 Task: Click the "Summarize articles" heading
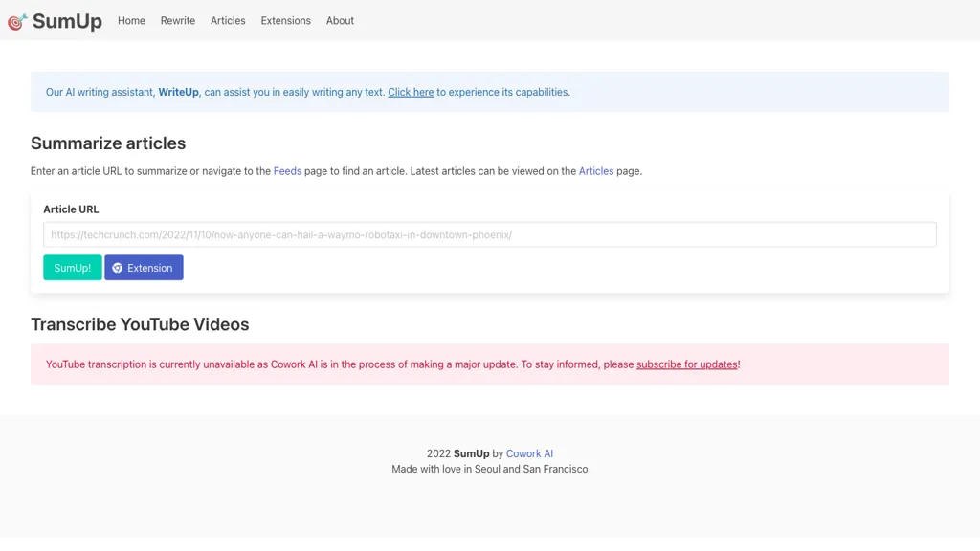tap(108, 143)
